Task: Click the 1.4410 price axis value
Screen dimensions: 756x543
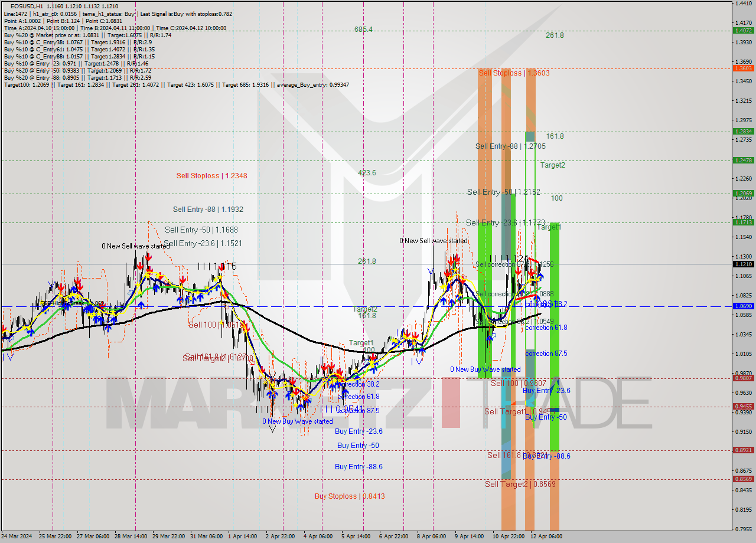Action: pos(743,4)
